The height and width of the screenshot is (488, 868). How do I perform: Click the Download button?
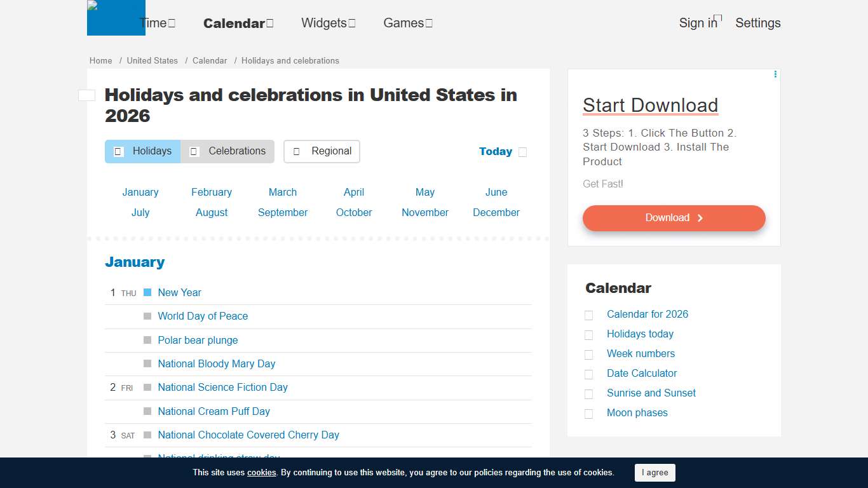tap(674, 218)
